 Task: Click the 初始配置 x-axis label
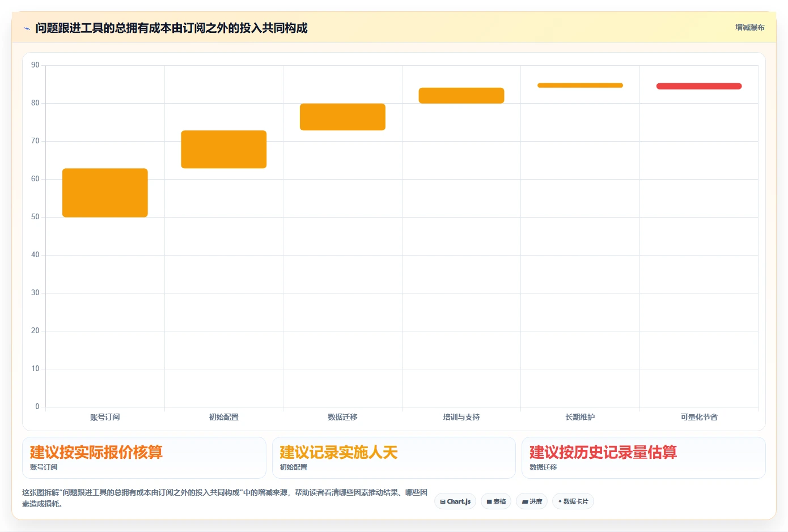coord(224,417)
